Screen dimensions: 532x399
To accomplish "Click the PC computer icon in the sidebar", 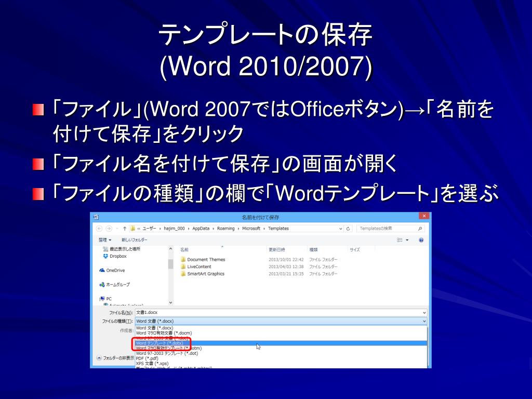I will [102, 299].
